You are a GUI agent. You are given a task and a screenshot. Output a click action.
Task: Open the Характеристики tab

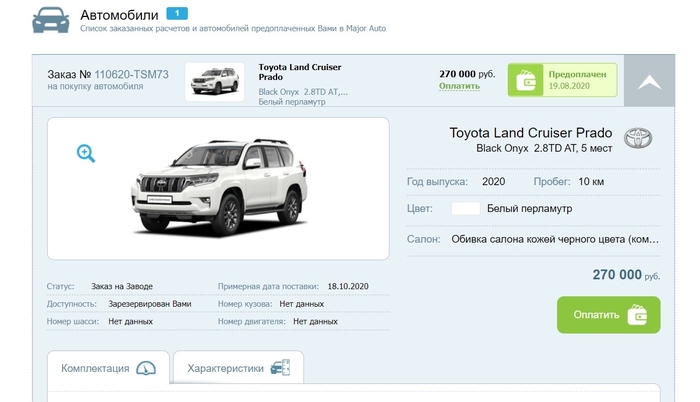(225, 368)
